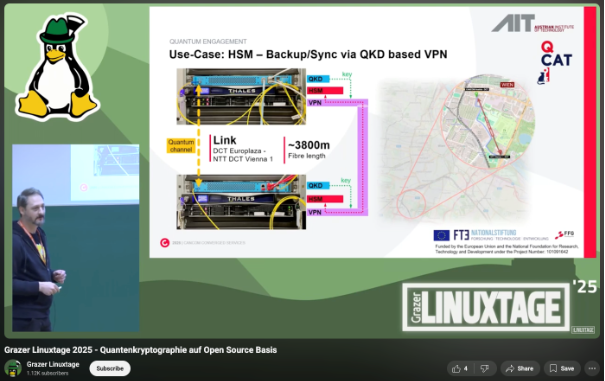Click the EU flag funding logo
The image size is (605, 381).
pyautogui.click(x=441, y=235)
